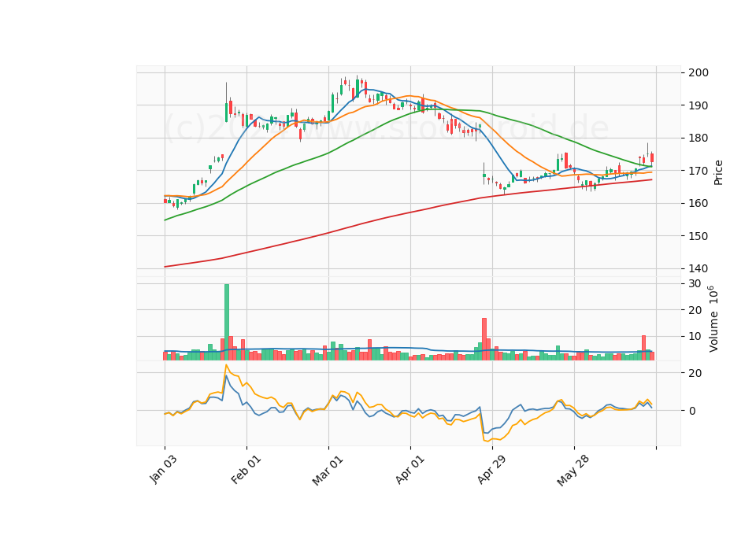Screen dimensions: 756x543
Task: Click the 160 price axis label
Action: point(699,203)
